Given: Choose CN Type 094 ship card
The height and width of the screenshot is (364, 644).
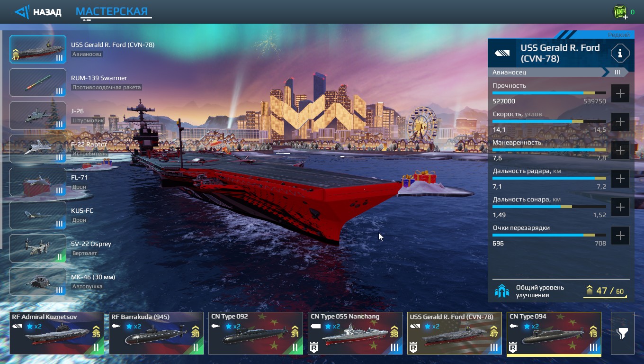Looking at the screenshot, I should (554, 333).
